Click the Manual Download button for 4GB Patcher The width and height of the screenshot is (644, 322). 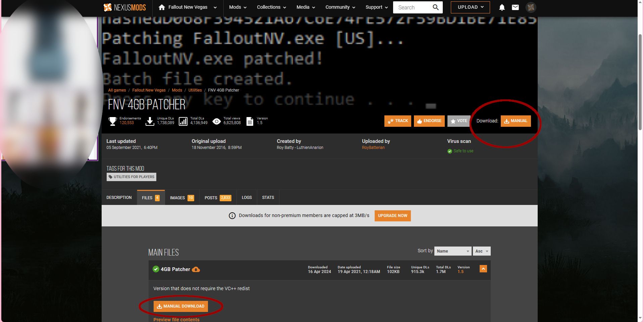pyautogui.click(x=181, y=306)
